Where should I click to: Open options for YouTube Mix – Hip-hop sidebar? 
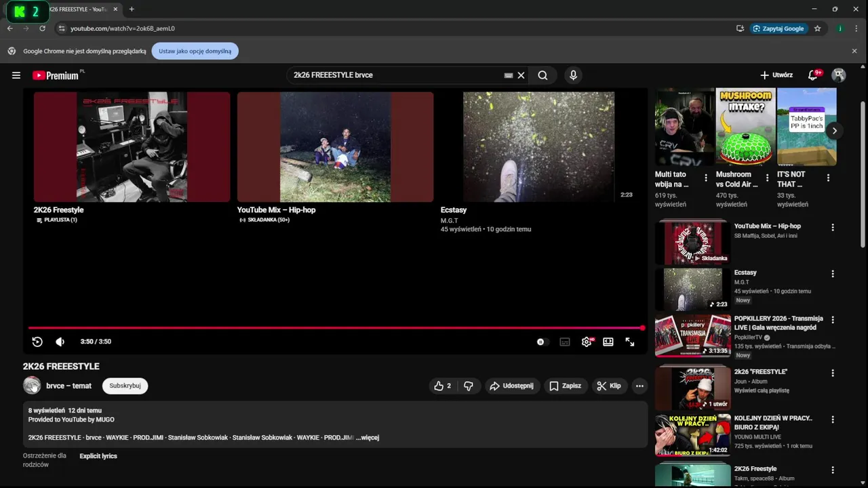coord(833,228)
